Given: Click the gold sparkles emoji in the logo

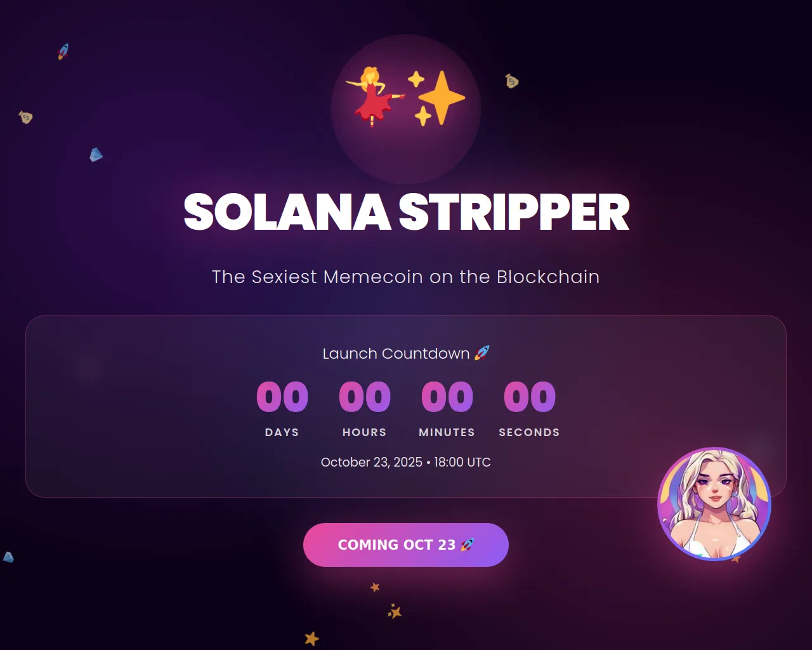Looking at the screenshot, I should (x=436, y=97).
